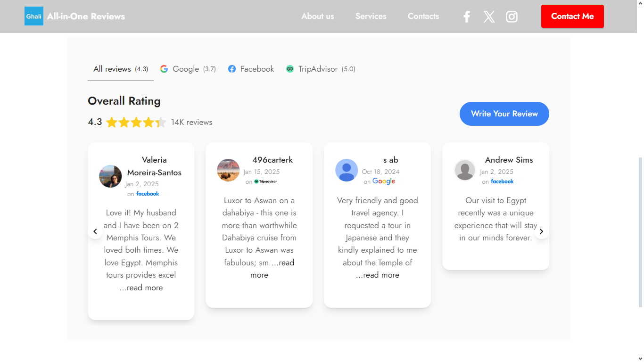Open the Facebook icon in header
The height and width of the screenshot is (362, 644).
(x=466, y=17)
